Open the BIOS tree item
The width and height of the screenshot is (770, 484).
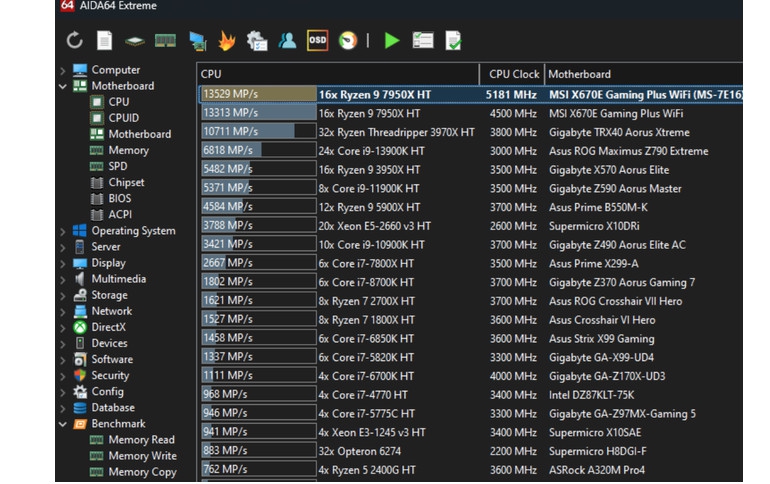click(120, 198)
